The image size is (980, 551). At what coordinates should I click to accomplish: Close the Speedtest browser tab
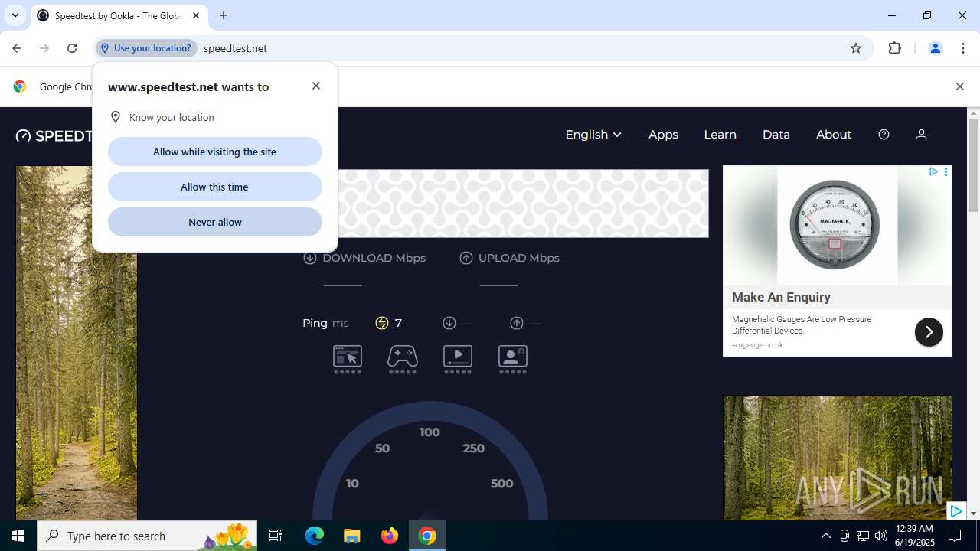(196, 15)
